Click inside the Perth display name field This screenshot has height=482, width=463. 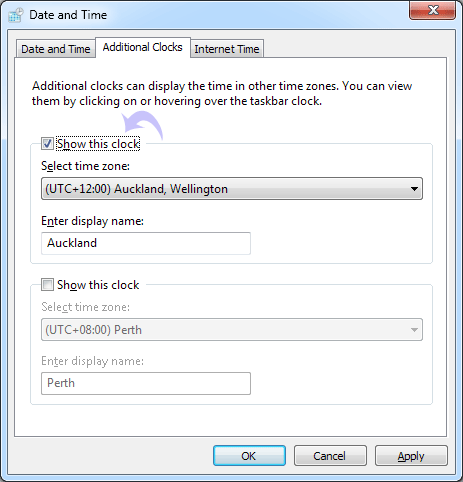coord(146,383)
